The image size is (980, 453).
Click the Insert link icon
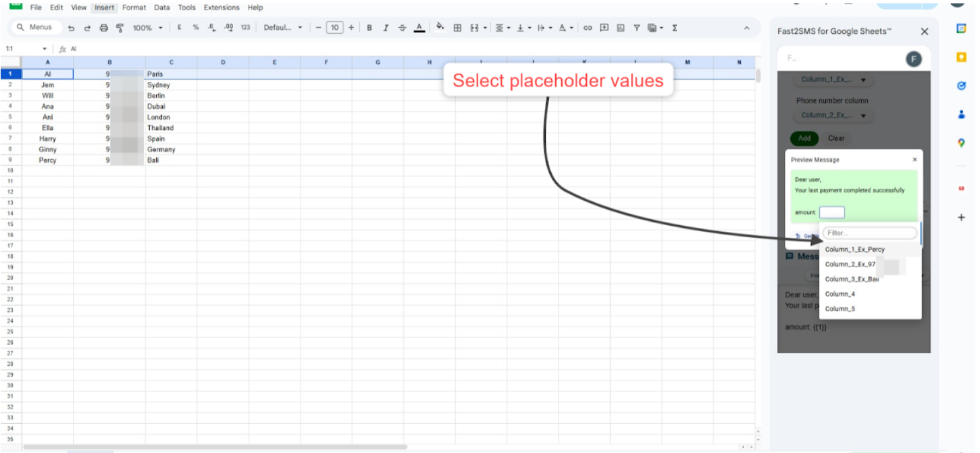588,28
